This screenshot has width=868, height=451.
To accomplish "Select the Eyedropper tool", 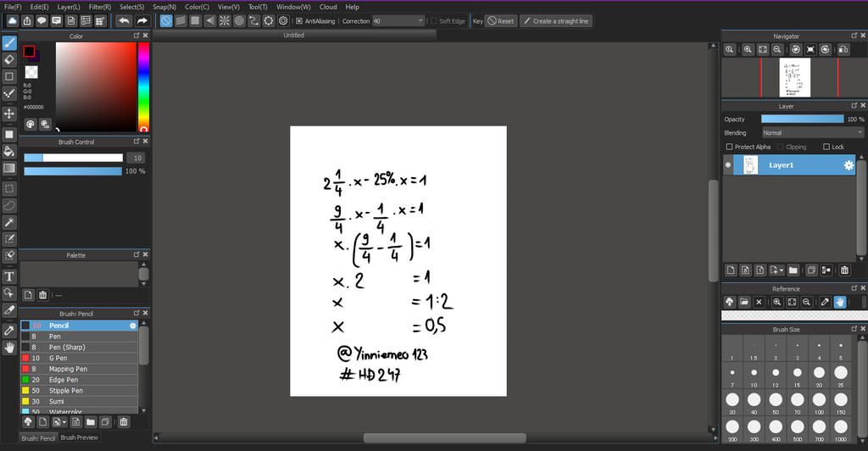I will click(9, 331).
